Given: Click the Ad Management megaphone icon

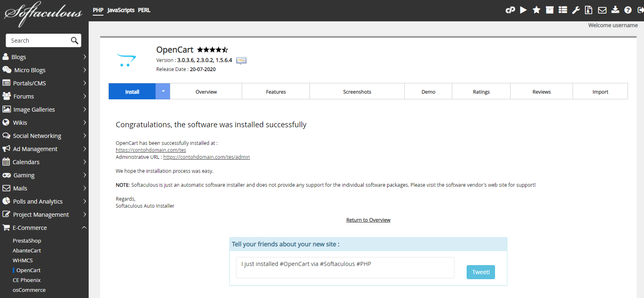Looking at the screenshot, I should 6,149.
